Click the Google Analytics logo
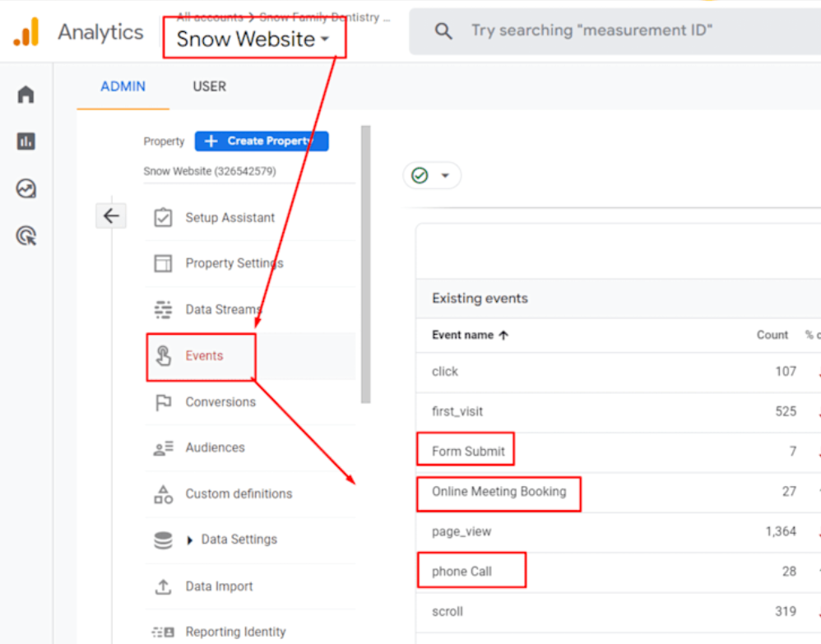 point(26,33)
